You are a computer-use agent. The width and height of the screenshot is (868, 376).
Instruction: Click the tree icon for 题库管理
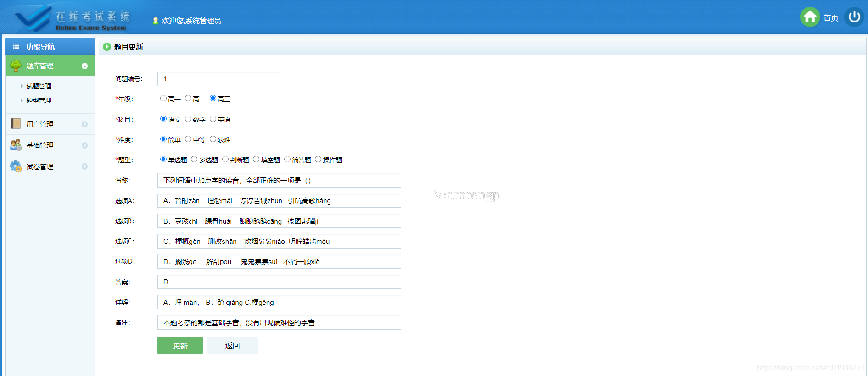(16, 66)
